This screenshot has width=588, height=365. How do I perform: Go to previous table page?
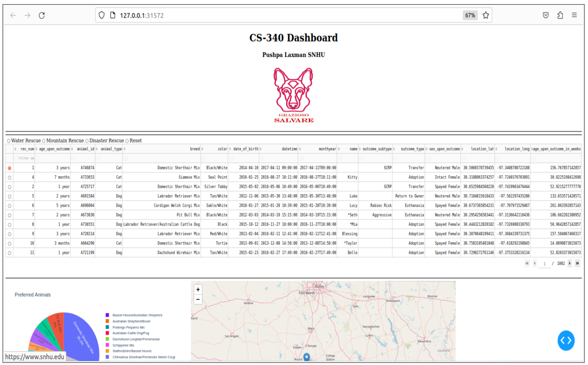point(535,263)
